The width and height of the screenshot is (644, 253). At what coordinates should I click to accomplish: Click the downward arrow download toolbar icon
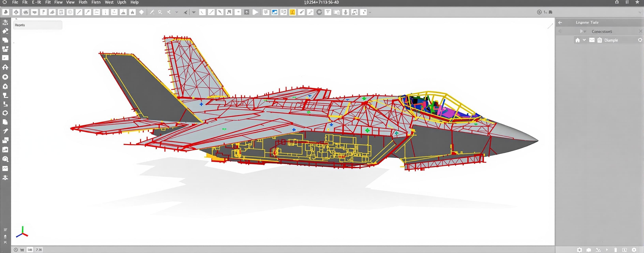tap(345, 12)
